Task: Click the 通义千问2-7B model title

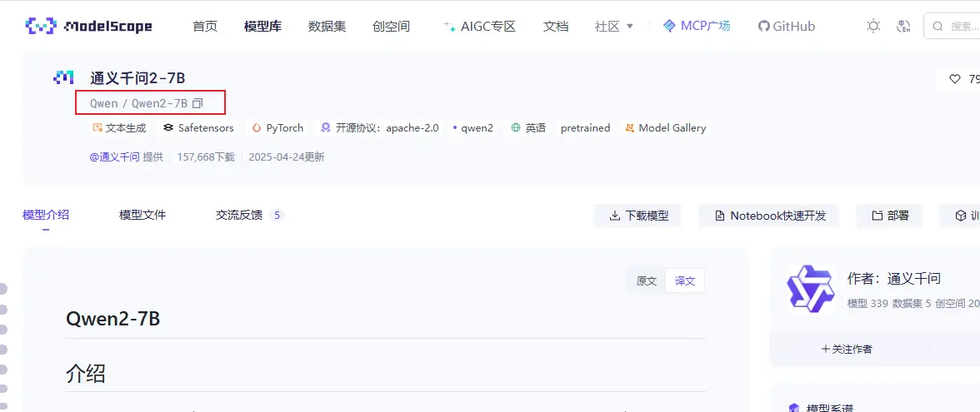Action: 137,78
